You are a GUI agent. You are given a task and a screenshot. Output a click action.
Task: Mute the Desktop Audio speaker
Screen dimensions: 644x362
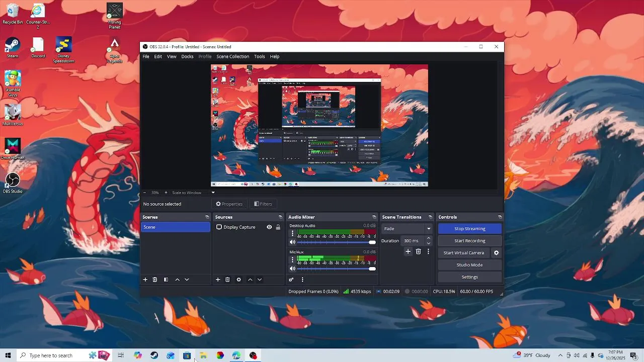click(292, 242)
